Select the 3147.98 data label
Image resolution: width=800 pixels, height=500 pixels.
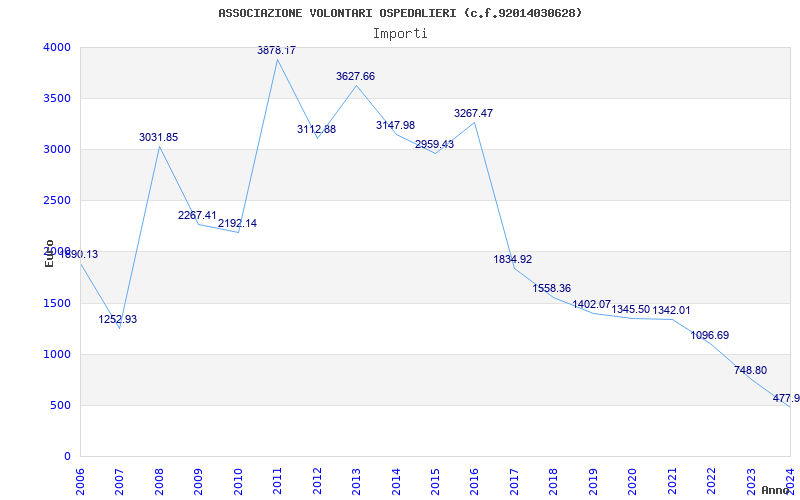(395, 126)
